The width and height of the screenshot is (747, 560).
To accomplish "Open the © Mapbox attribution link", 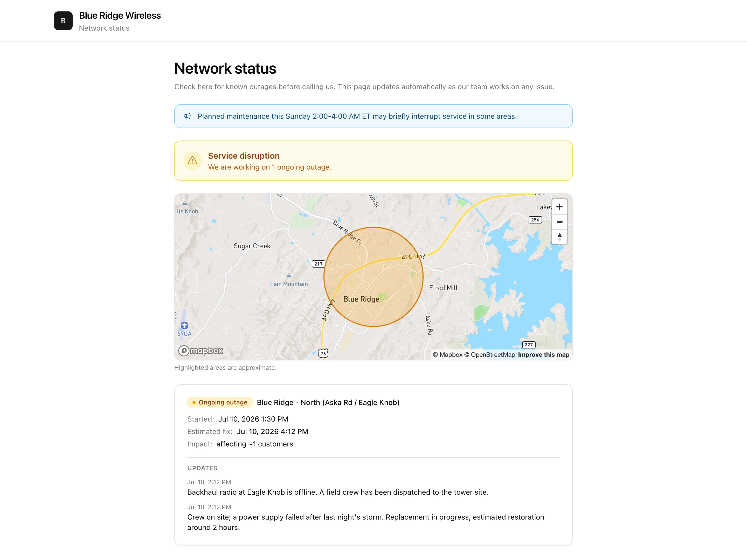I will 447,355.
